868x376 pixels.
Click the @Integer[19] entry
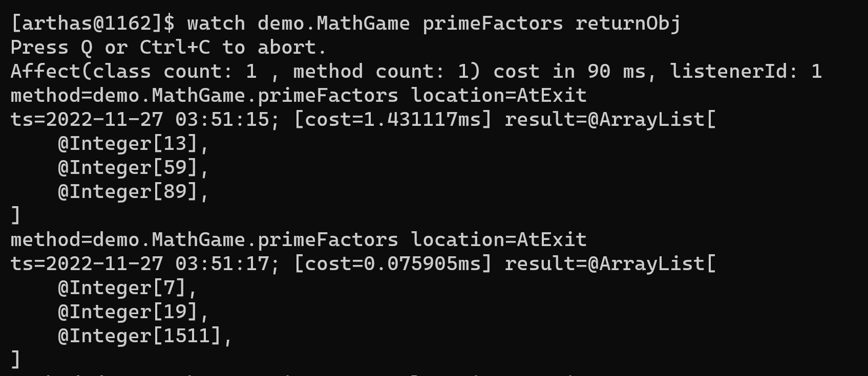click(x=128, y=312)
